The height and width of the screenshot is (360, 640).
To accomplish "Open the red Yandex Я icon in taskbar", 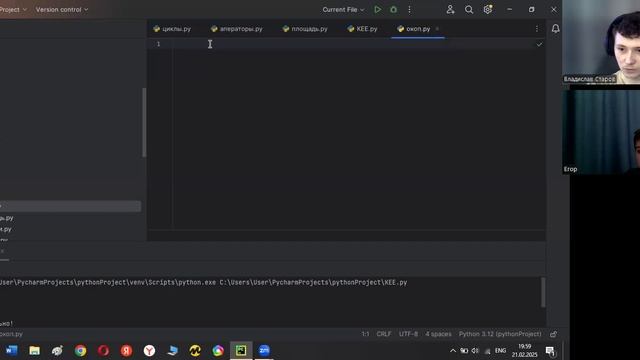I will 127,350.
